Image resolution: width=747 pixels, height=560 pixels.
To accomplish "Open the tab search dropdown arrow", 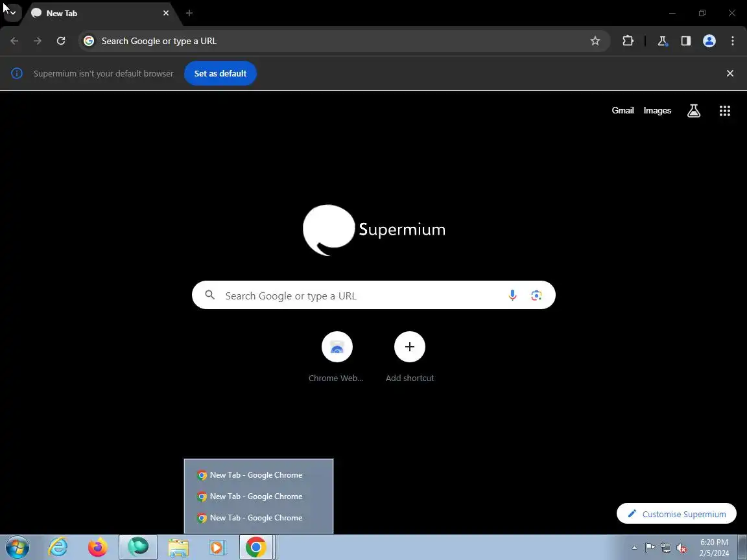I will click(12, 13).
